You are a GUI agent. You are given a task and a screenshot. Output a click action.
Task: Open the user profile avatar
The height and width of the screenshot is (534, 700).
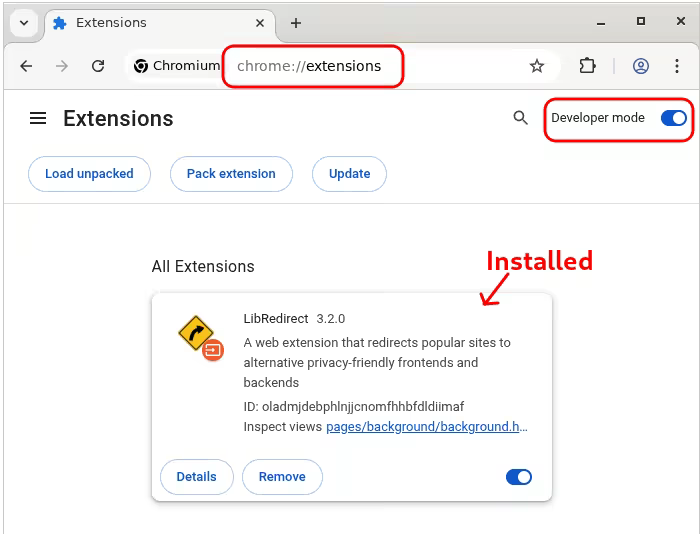(641, 66)
